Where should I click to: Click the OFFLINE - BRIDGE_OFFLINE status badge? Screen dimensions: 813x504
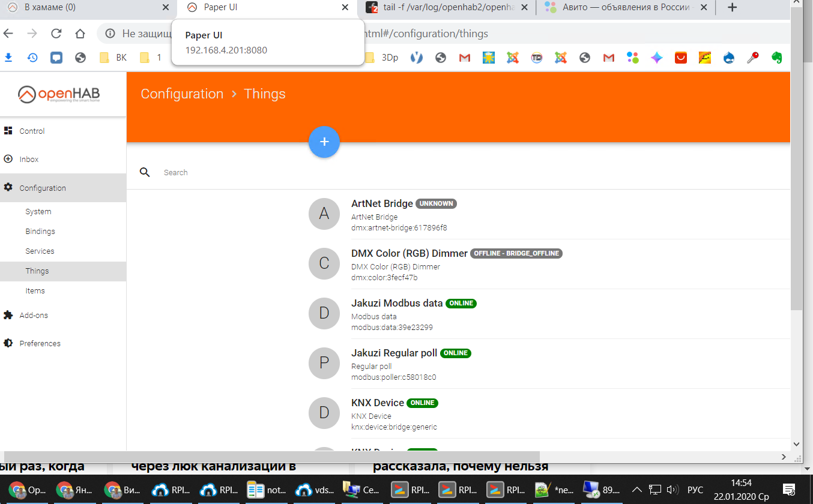(516, 253)
